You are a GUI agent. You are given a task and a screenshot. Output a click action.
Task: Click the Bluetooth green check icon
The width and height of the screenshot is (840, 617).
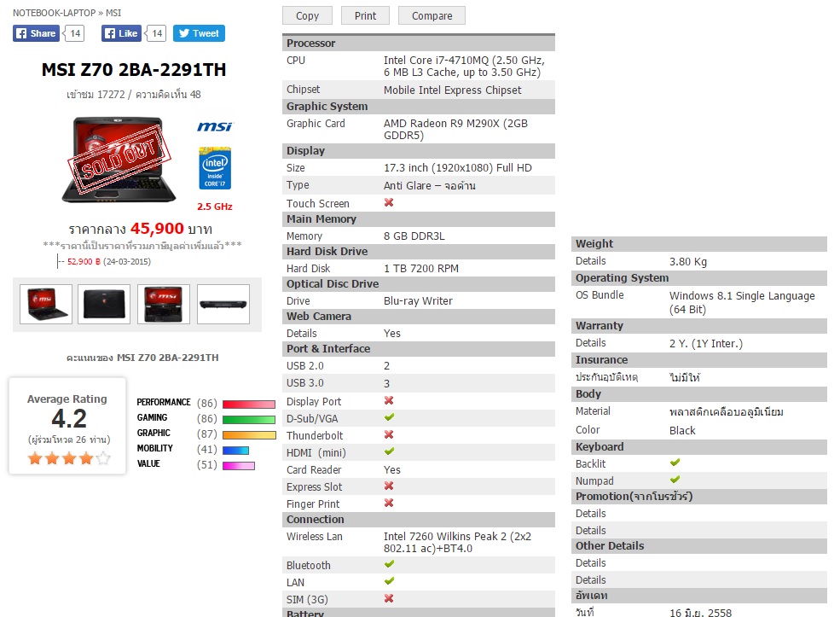coord(390,564)
